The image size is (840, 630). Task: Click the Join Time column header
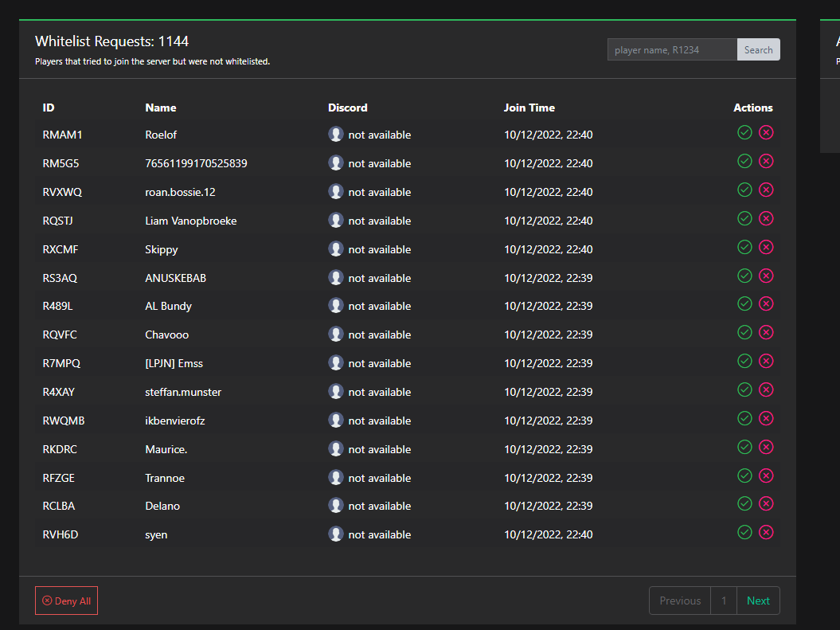529,108
